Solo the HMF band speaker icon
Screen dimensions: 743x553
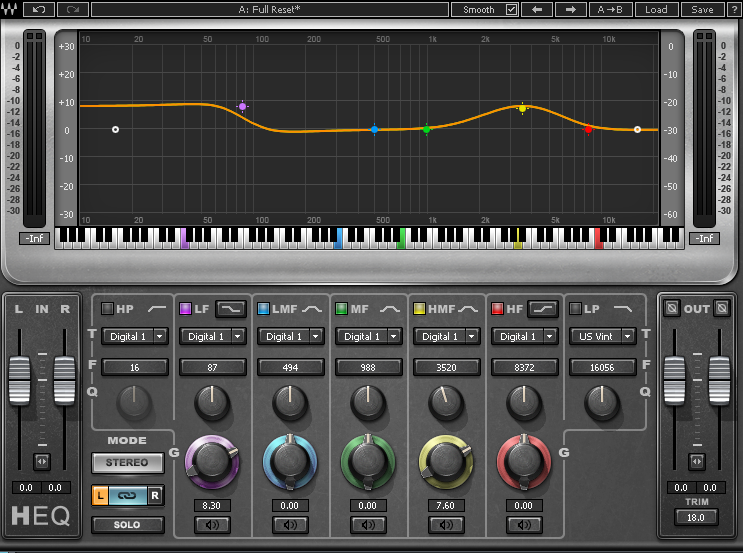click(446, 525)
